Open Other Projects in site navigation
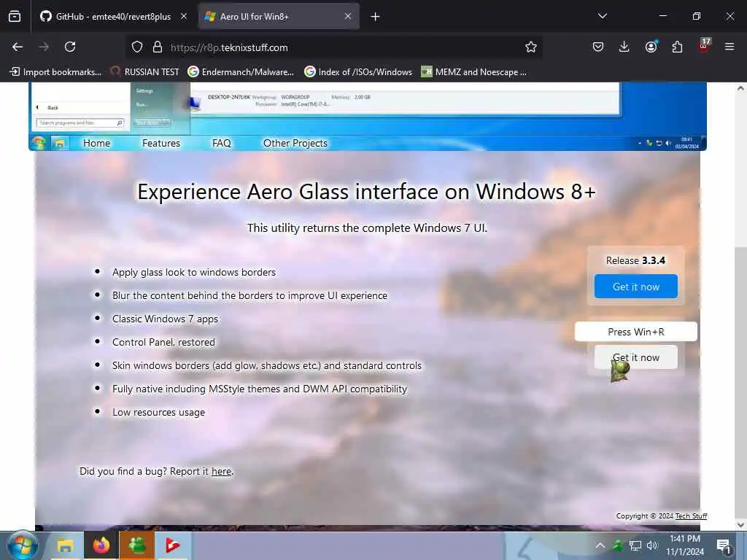This screenshot has width=747, height=560. 295,143
